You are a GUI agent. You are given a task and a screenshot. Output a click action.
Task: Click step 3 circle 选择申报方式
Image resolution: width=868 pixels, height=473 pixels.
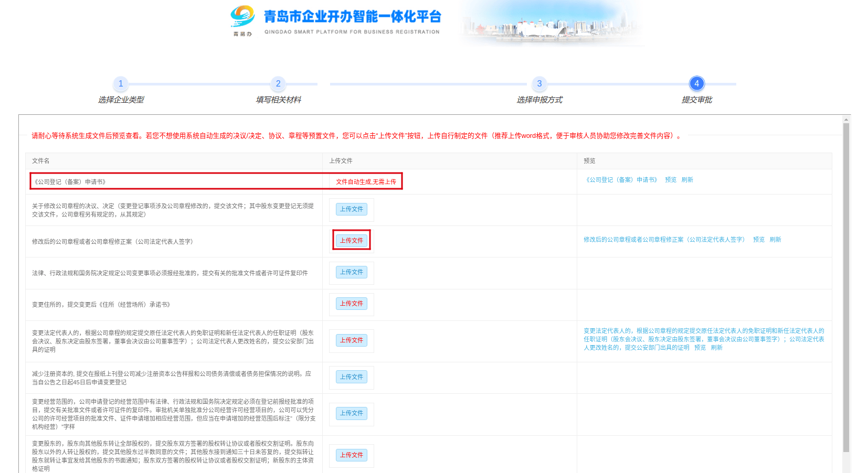[x=539, y=84]
